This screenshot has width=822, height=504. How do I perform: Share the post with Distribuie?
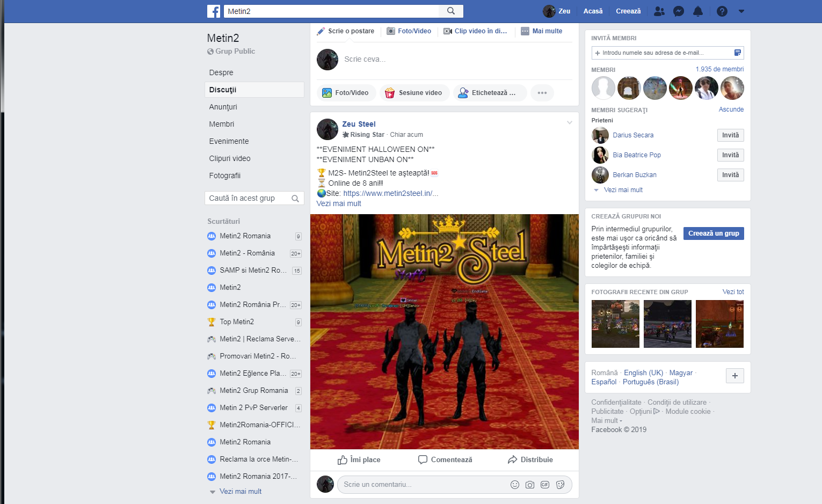point(530,460)
